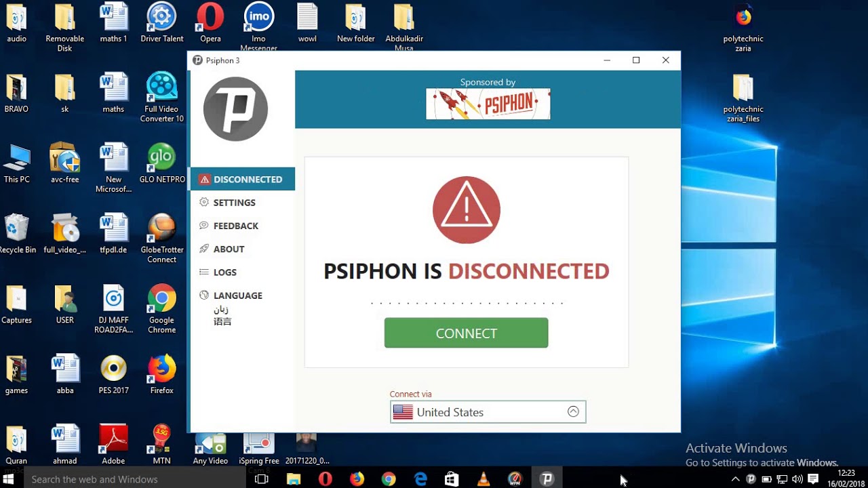
Task: Select the PES 2017 desktop icon
Action: click(113, 374)
